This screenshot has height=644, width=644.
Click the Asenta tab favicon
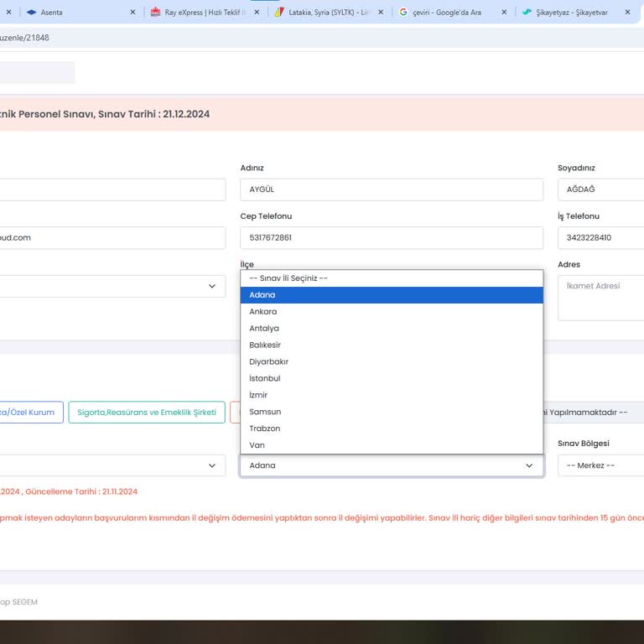pos(31,13)
